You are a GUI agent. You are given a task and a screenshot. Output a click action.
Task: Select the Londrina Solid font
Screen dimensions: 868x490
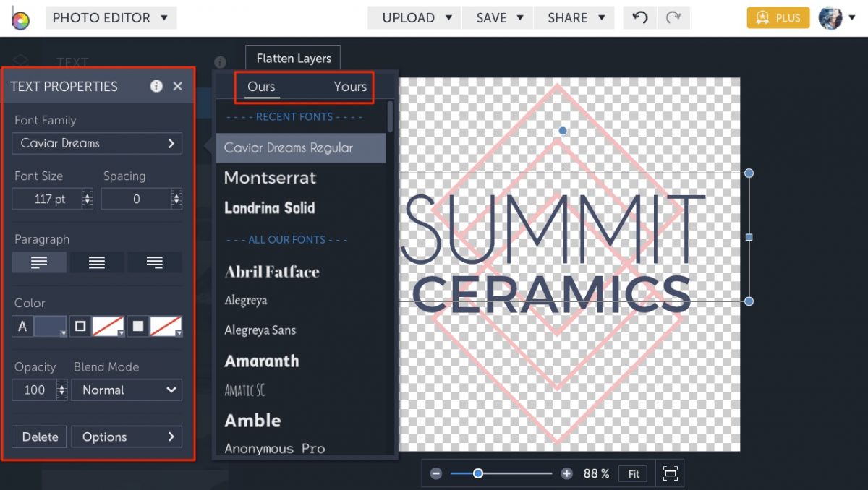(x=270, y=208)
